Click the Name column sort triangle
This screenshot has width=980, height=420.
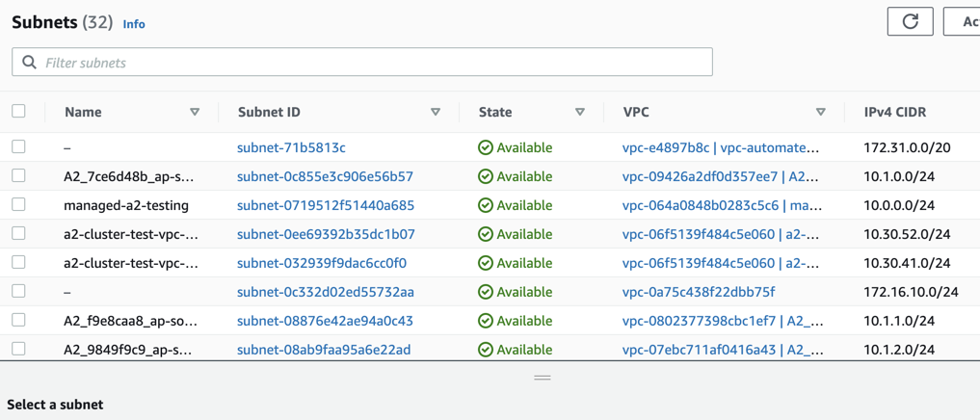coord(195,113)
